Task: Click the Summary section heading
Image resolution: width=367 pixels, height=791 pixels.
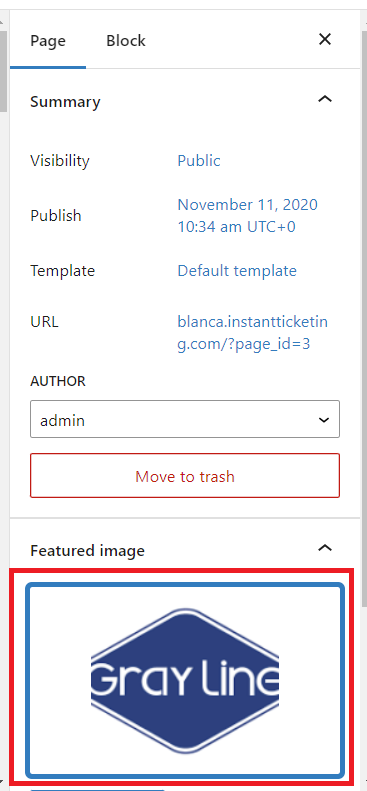Action: (65, 102)
